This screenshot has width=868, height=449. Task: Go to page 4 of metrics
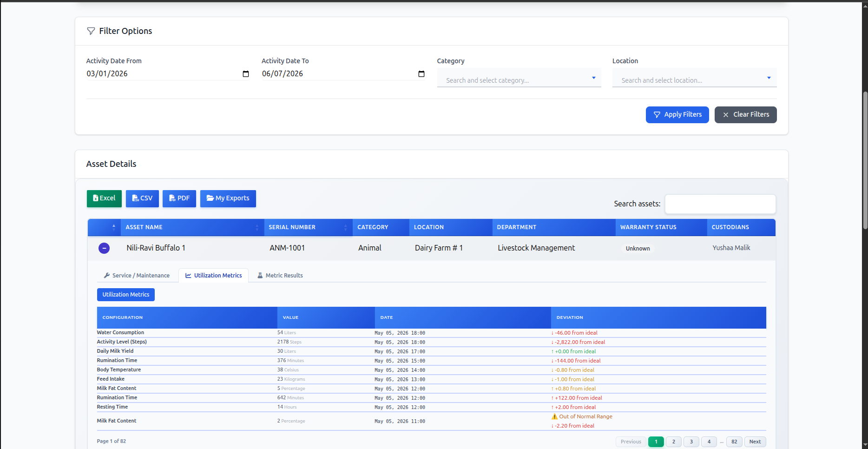[709, 442]
